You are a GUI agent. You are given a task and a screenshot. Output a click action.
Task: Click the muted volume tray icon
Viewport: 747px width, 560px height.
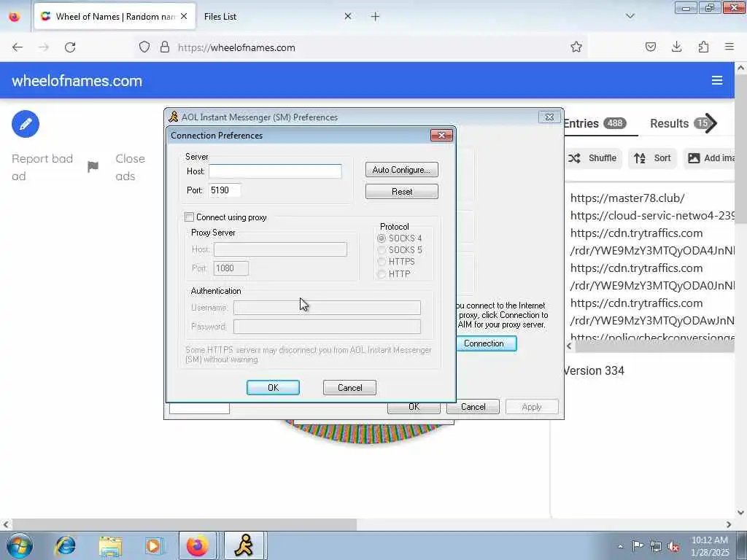click(673, 547)
